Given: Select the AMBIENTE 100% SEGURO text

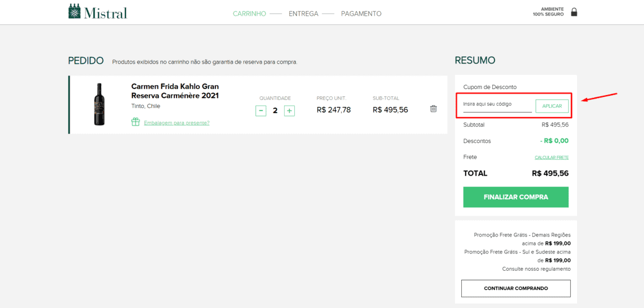Looking at the screenshot, I should 548,11.
